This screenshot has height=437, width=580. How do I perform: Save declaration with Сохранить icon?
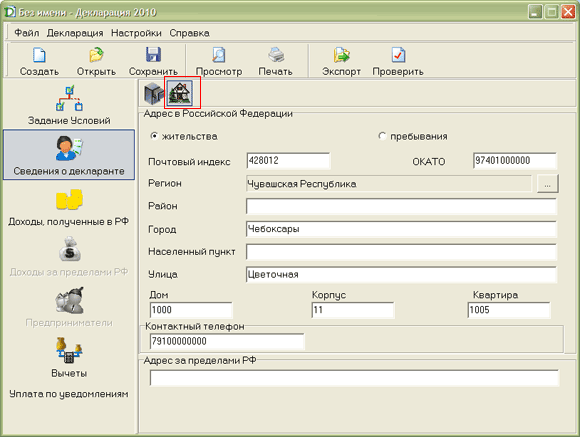(x=153, y=55)
